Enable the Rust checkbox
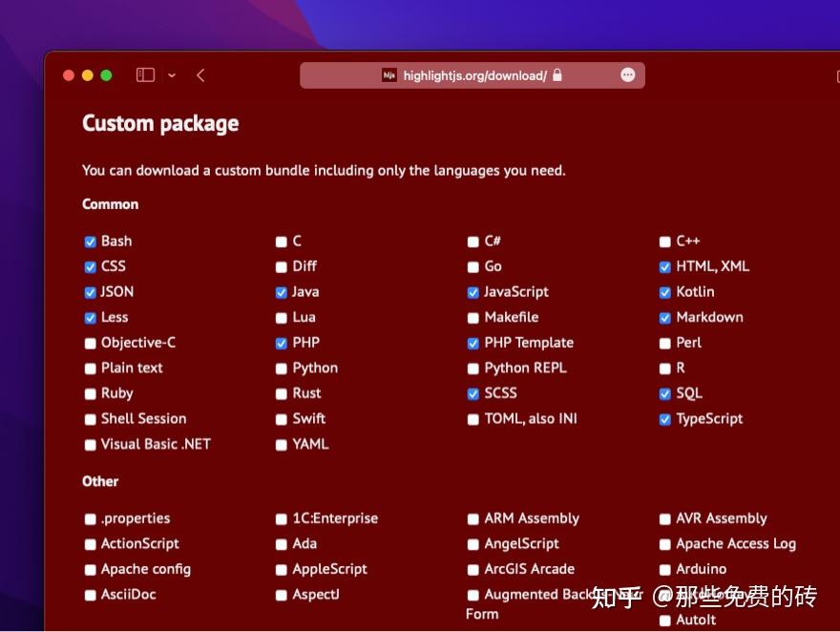Image resolution: width=840 pixels, height=632 pixels. pos(282,394)
